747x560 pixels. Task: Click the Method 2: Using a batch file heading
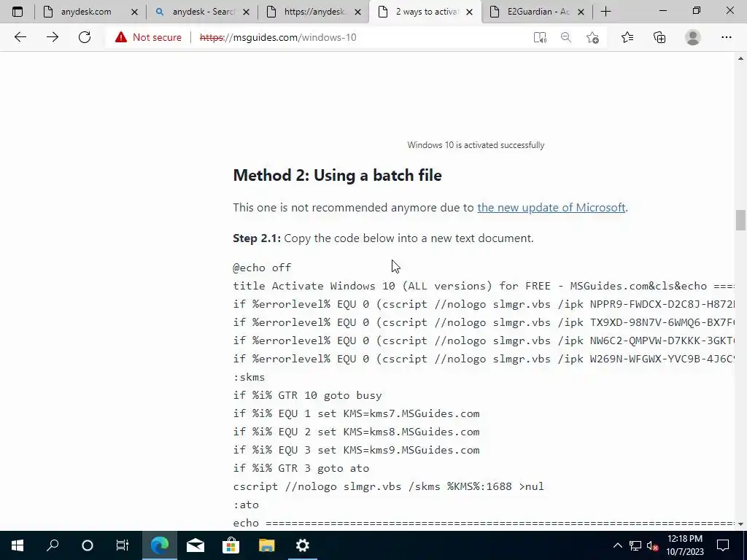337,175
